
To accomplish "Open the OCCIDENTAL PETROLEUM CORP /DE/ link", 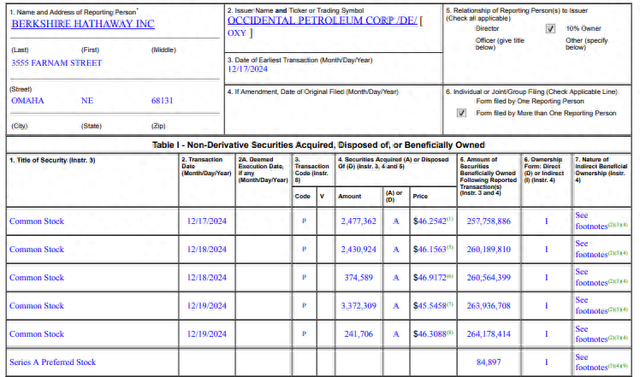I will click(322, 20).
